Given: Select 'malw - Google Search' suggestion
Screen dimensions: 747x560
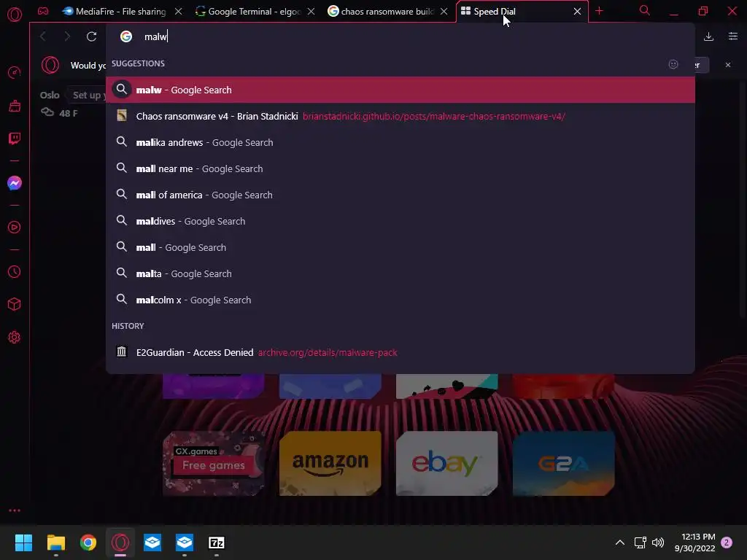Looking at the screenshot, I should coord(400,90).
